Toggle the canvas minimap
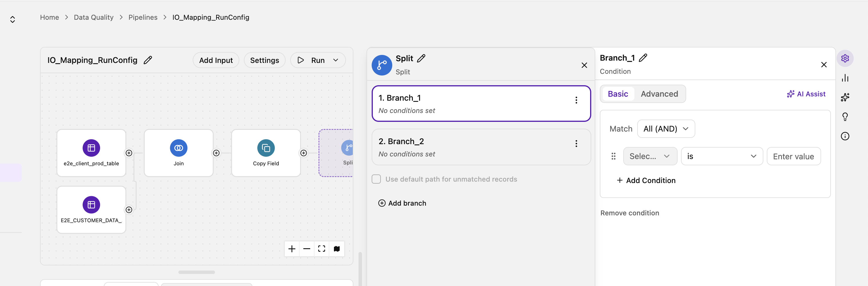Screen dimensions: 868x286 tap(337, 249)
